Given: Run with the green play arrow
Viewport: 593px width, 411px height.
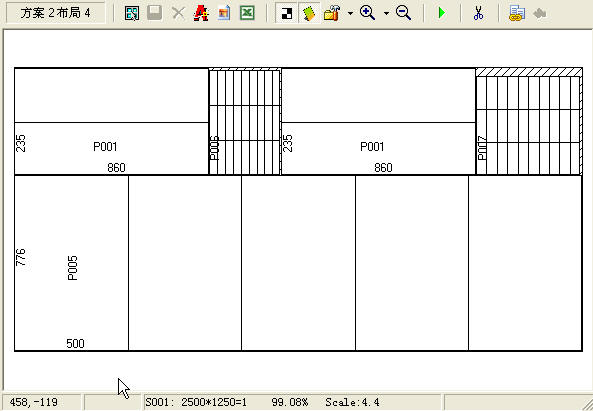Looking at the screenshot, I should (441, 14).
